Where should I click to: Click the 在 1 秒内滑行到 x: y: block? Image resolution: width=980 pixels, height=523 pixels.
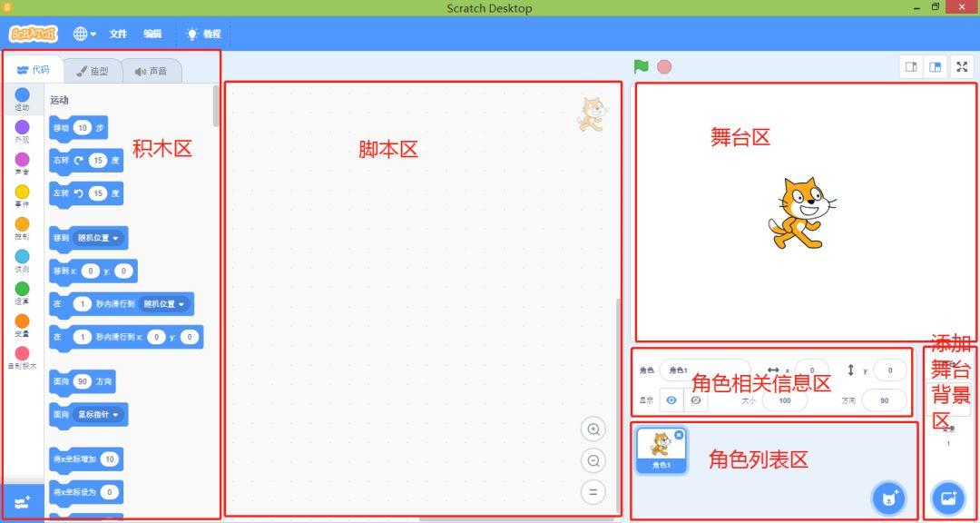pyautogui.click(x=126, y=337)
